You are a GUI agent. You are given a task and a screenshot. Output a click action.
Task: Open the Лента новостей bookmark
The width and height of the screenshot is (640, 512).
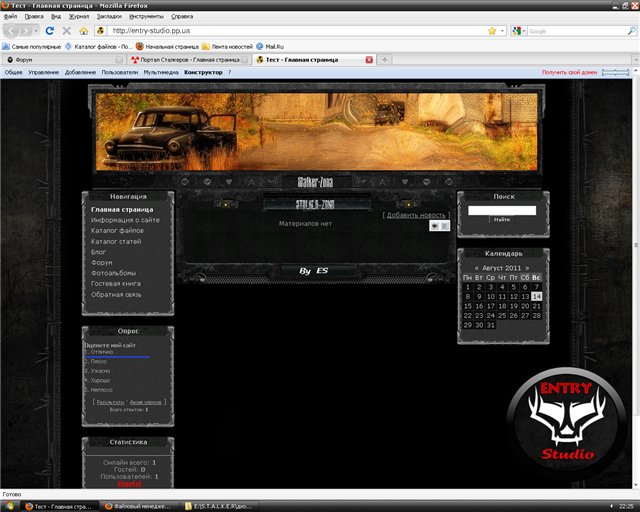227,47
